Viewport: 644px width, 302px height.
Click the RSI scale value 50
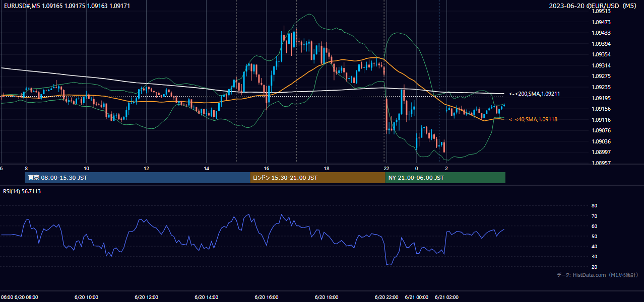coord(594,236)
